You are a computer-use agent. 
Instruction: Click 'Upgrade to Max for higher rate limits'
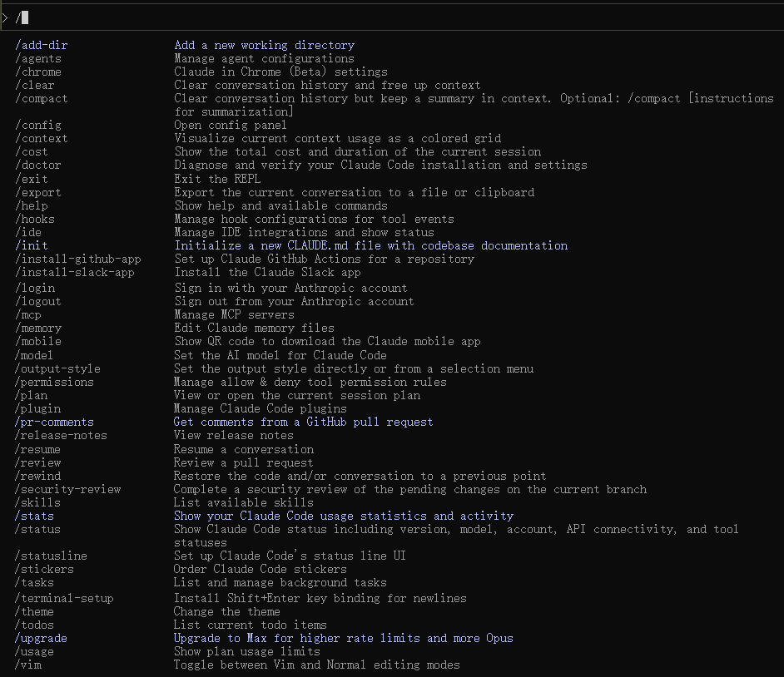297,638
